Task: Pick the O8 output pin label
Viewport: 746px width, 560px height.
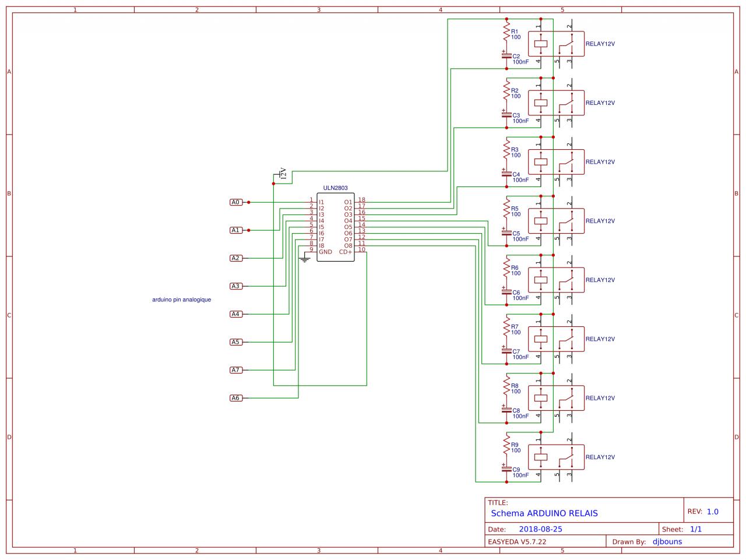Action: tap(348, 246)
